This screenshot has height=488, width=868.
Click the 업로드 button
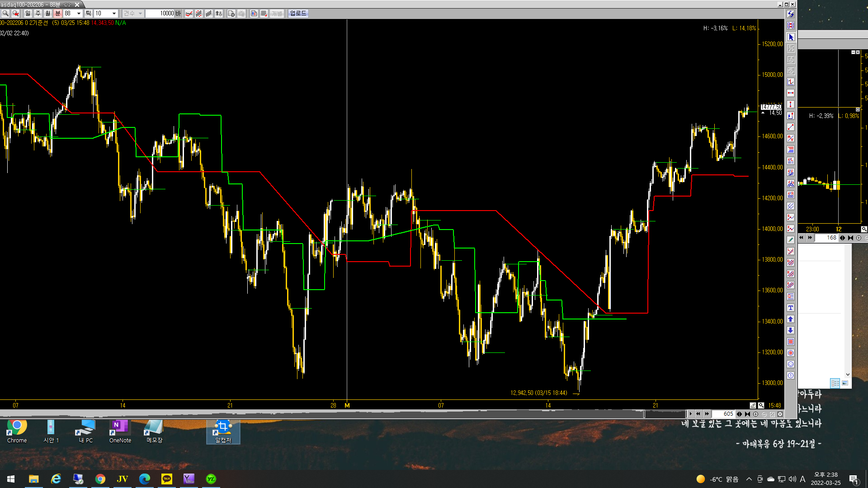pyautogui.click(x=298, y=14)
